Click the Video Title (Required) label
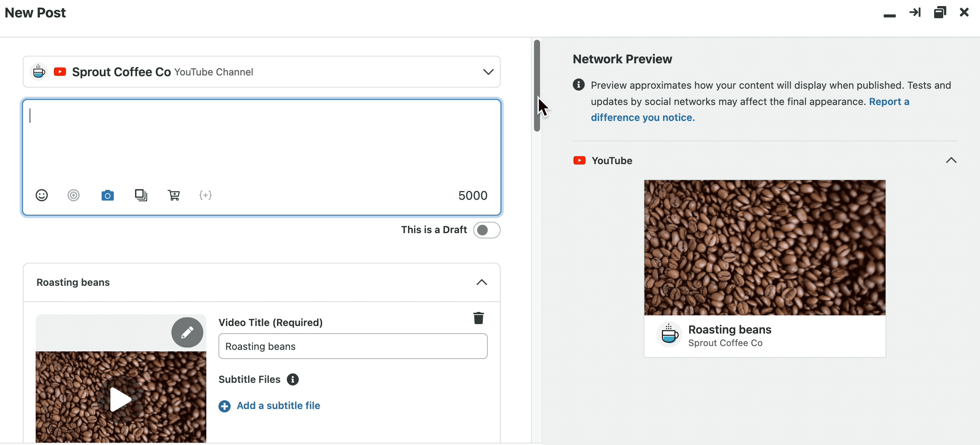 pos(270,323)
